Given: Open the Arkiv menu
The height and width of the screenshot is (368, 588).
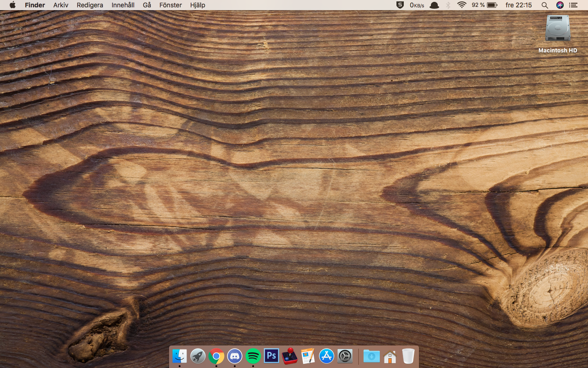Looking at the screenshot, I should click(61, 5).
